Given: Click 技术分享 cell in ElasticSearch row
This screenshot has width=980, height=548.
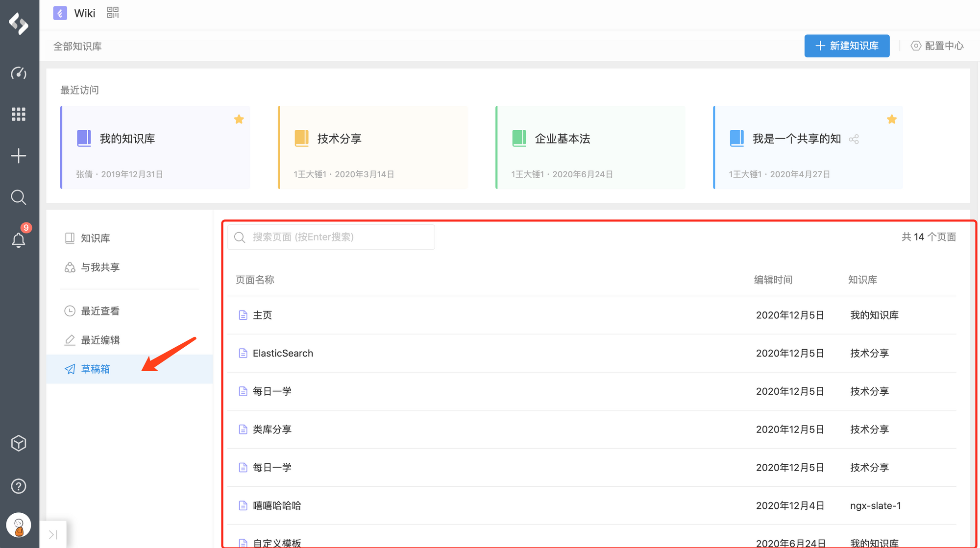Looking at the screenshot, I should (x=869, y=353).
